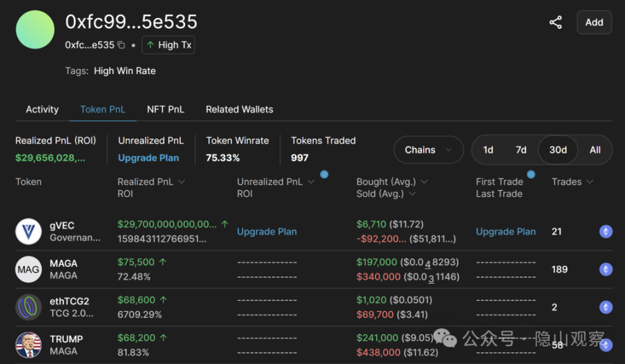625x364 pixels.
Task: Click the $6,710 bought amount
Action: point(371,224)
